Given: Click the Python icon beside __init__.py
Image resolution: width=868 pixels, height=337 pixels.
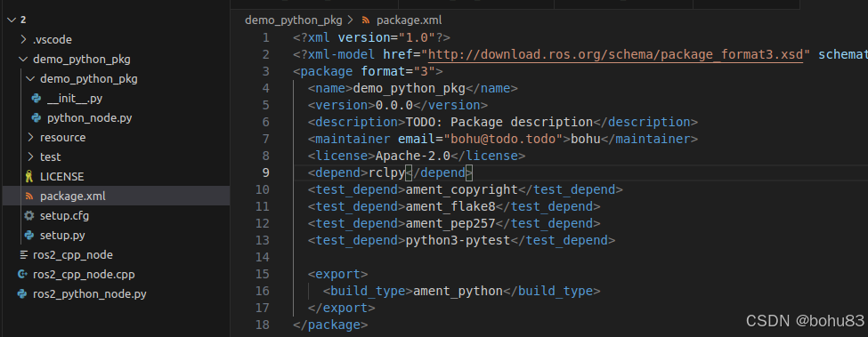Looking at the screenshot, I should click(x=37, y=99).
